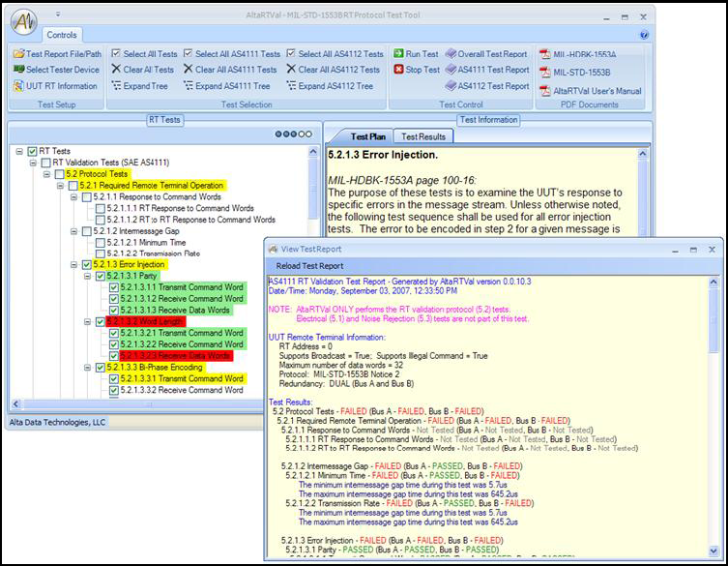Click the Overall Test Report label

[x=493, y=54]
